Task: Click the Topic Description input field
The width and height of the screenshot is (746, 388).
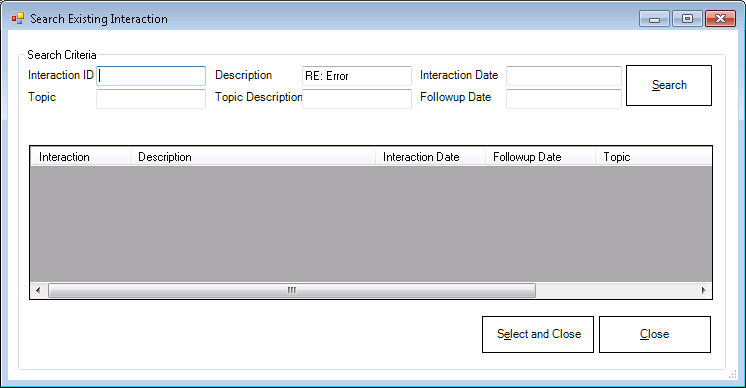Action: tap(357, 99)
